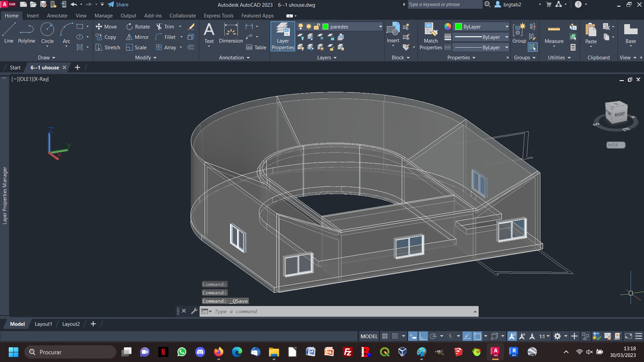
Task: Open the Annotate ribbon tab
Action: (x=57, y=15)
